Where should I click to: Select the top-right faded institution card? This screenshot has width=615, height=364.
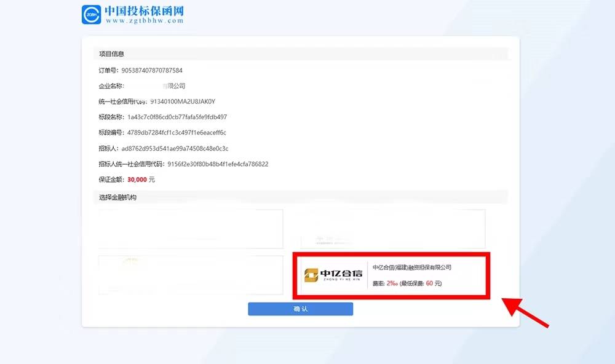(x=392, y=229)
